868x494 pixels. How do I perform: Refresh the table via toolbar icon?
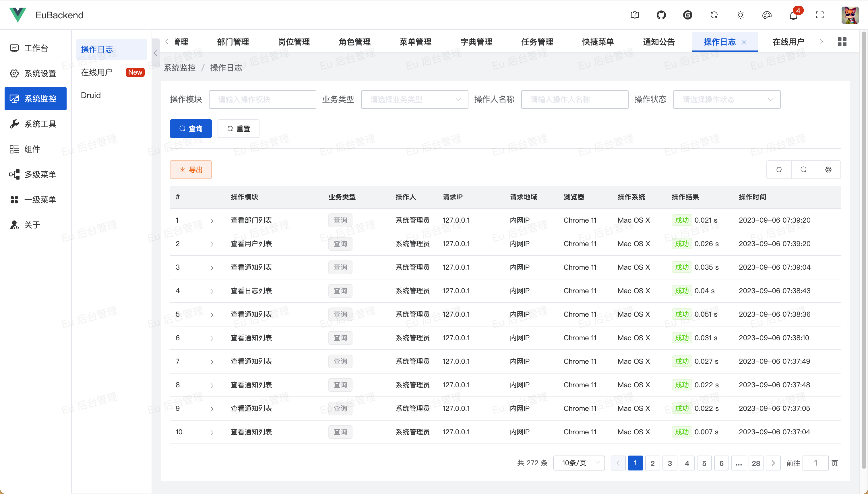pos(779,170)
